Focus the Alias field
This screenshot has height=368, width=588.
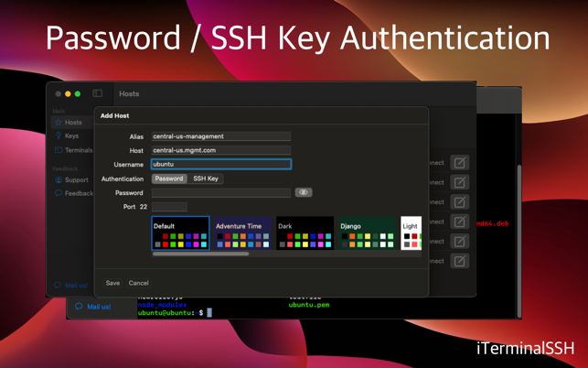click(x=221, y=136)
